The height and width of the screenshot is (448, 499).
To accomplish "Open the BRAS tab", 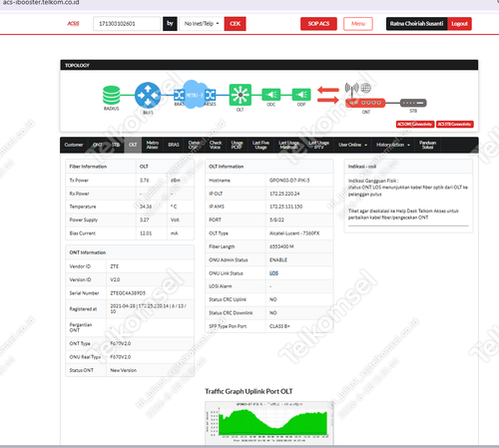I will (x=174, y=145).
